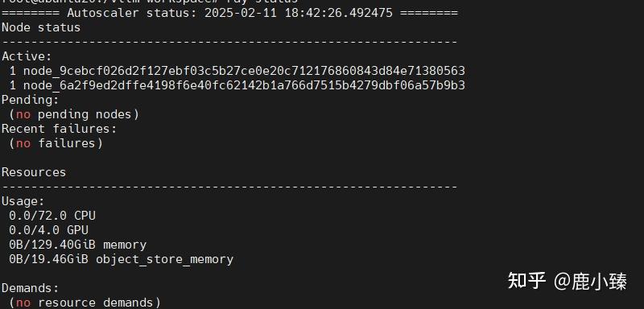
Task: Select the node ID starting with node_9cebcf
Action: (244, 71)
